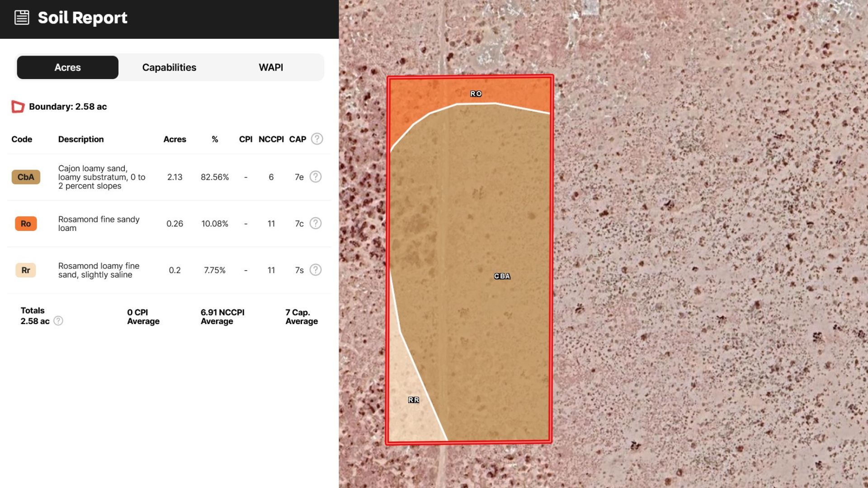Click the RR label on the map
Image resolution: width=868 pixels, height=488 pixels.
(414, 400)
